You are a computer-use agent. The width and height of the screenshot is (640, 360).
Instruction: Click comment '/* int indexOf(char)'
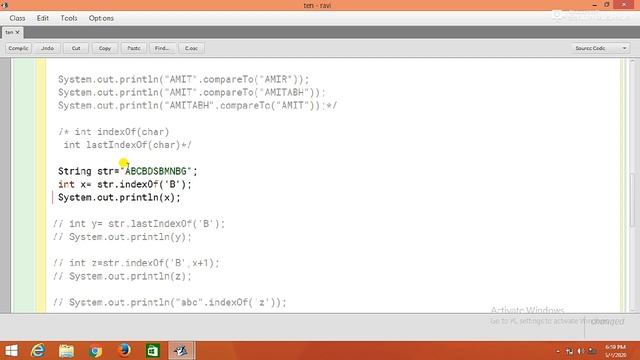(x=113, y=132)
